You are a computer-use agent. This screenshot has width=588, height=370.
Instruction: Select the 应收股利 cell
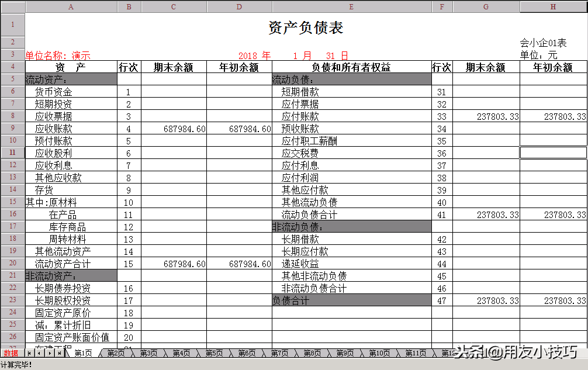71,153
